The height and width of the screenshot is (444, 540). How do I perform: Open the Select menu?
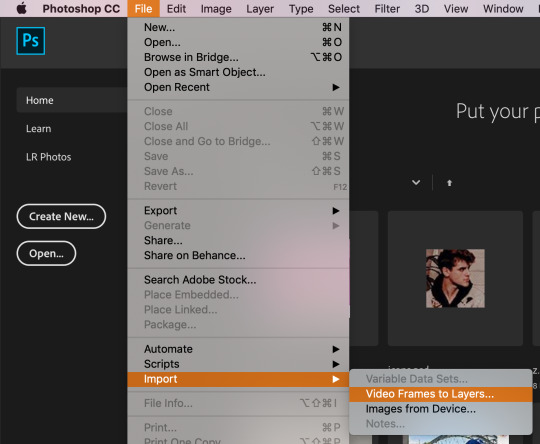[x=344, y=9]
